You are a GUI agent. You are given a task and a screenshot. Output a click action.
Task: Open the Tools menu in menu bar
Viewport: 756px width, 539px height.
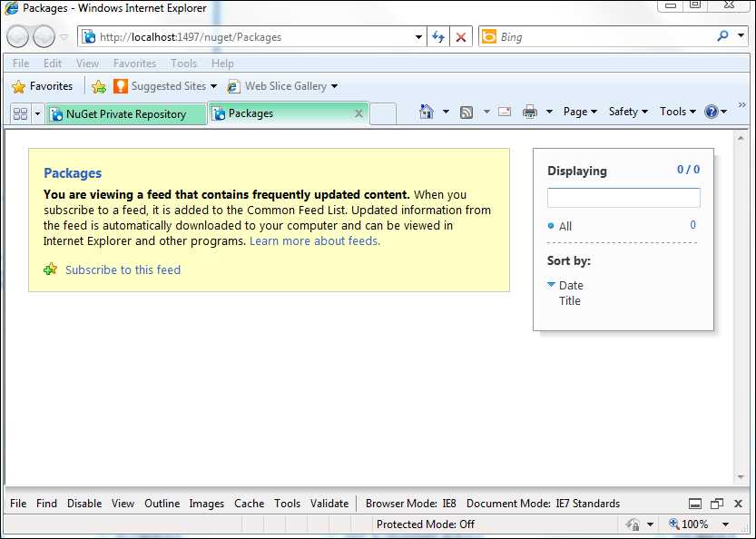[183, 64]
